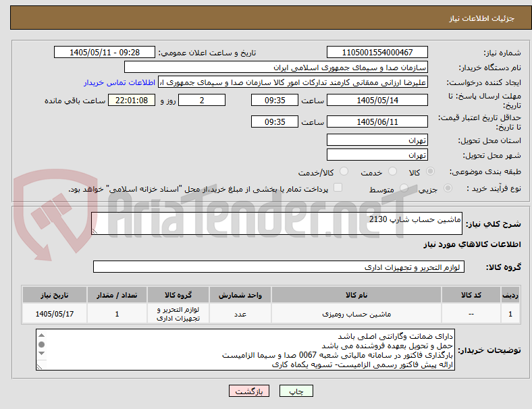Click the واحد شمارش column header

240,295
